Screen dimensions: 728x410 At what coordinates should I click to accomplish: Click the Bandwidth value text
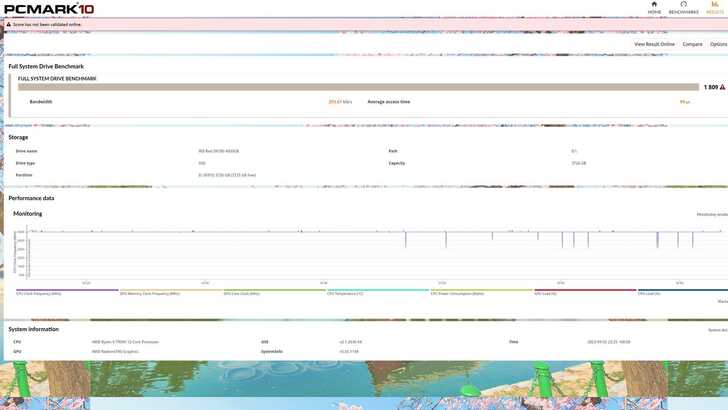340,102
